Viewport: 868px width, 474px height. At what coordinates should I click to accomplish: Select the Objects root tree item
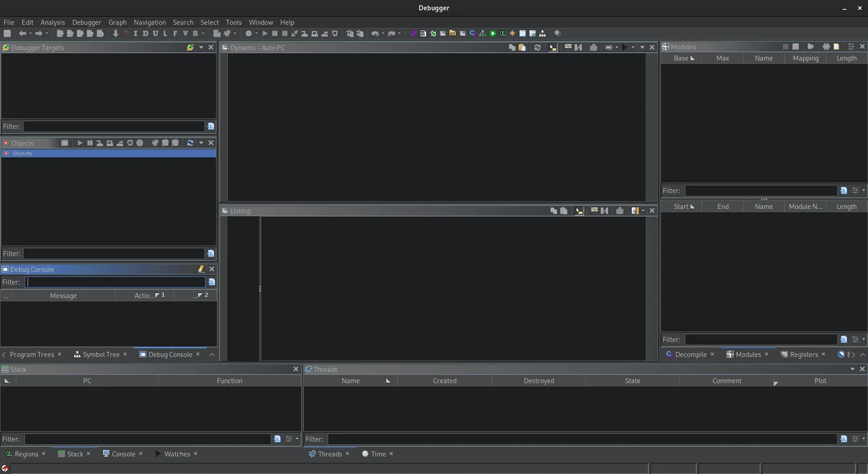108,153
